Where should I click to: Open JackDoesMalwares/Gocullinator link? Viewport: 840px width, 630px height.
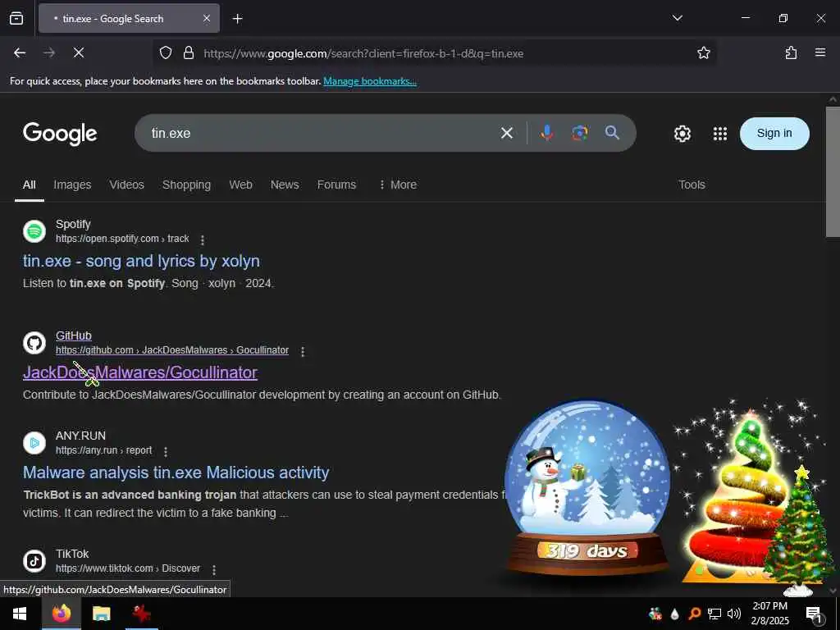point(140,372)
